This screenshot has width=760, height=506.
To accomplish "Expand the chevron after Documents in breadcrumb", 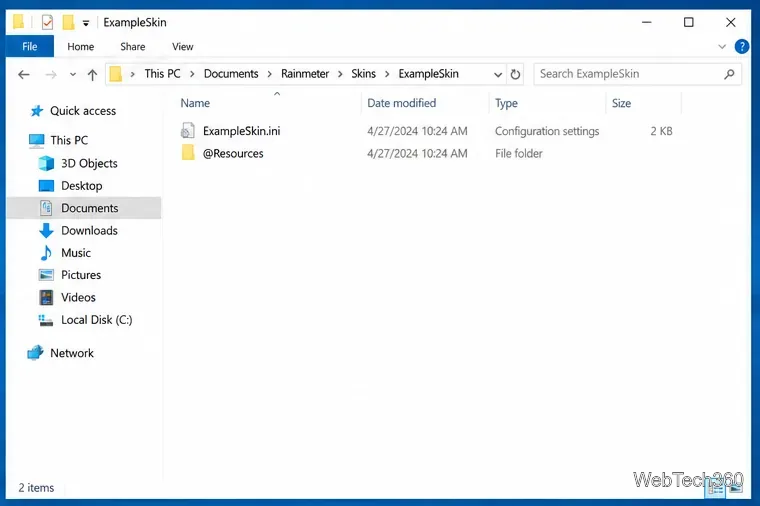I will click(269, 74).
